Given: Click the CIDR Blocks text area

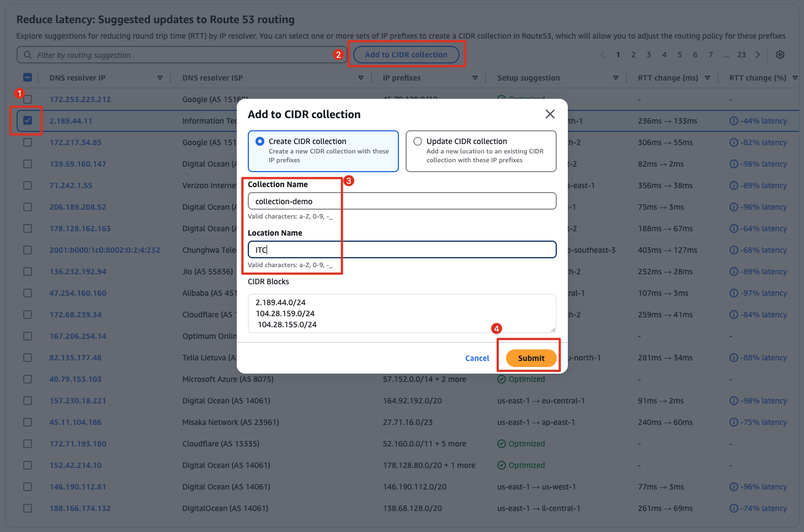Looking at the screenshot, I should [x=402, y=313].
